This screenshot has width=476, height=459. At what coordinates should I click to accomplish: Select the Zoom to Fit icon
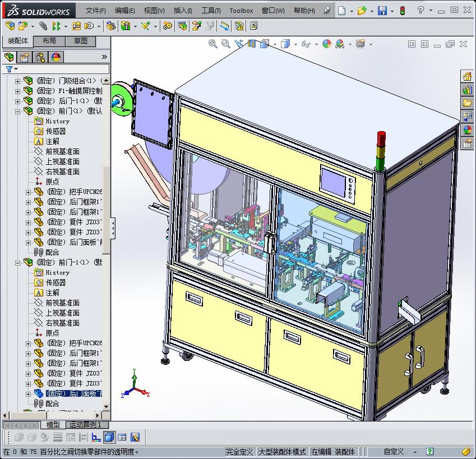[213, 44]
